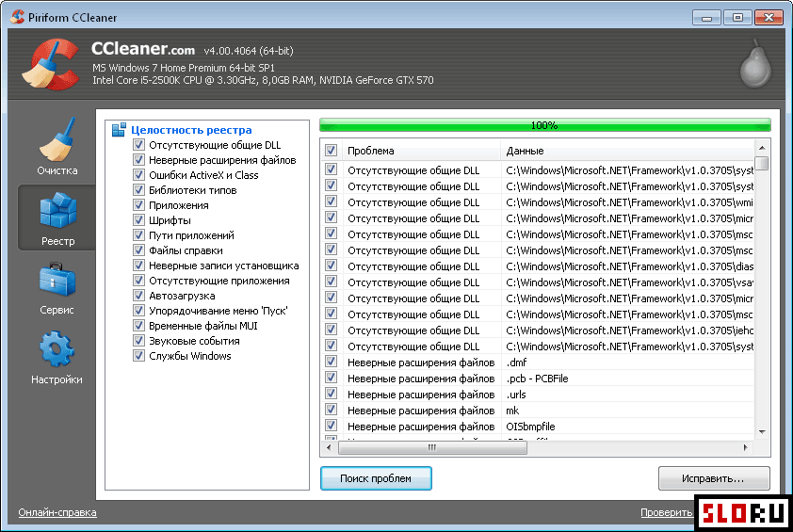793x532 pixels.
Task: Uncheck the .dmf result row checkbox
Action: (331, 362)
